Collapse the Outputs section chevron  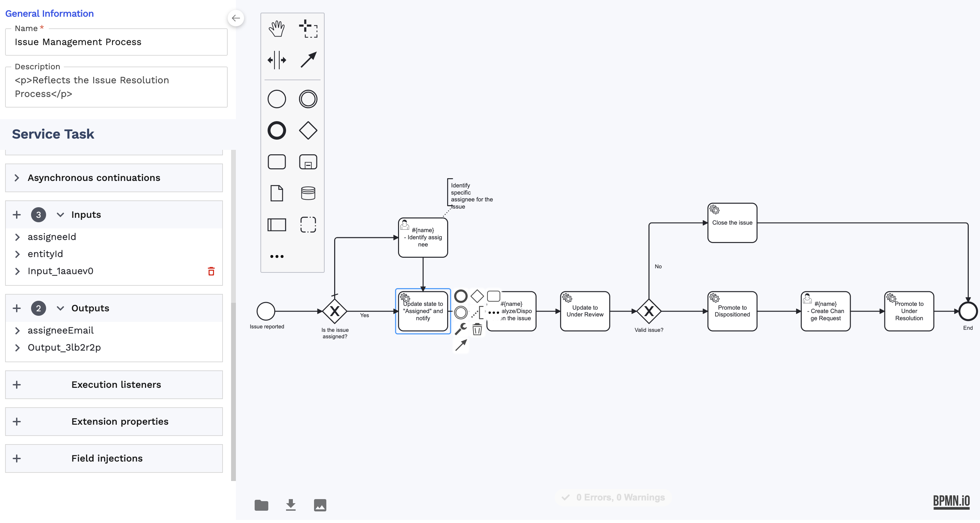click(x=60, y=308)
